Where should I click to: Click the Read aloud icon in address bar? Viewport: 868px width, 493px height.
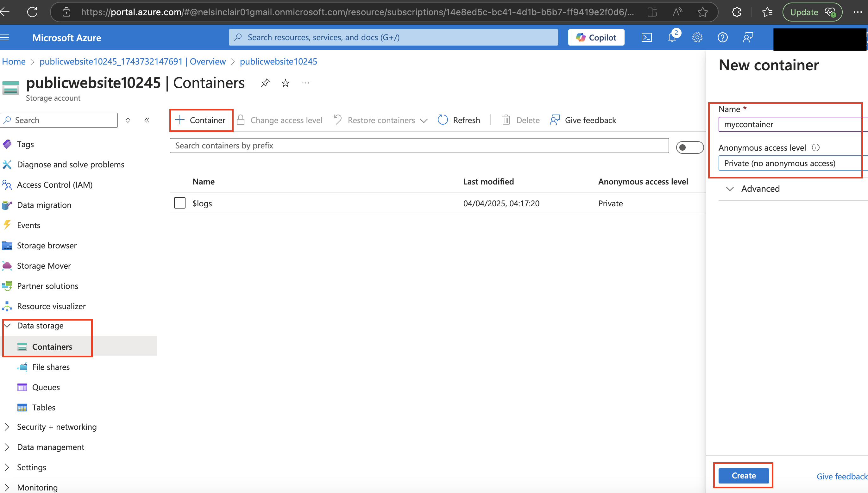677,12
